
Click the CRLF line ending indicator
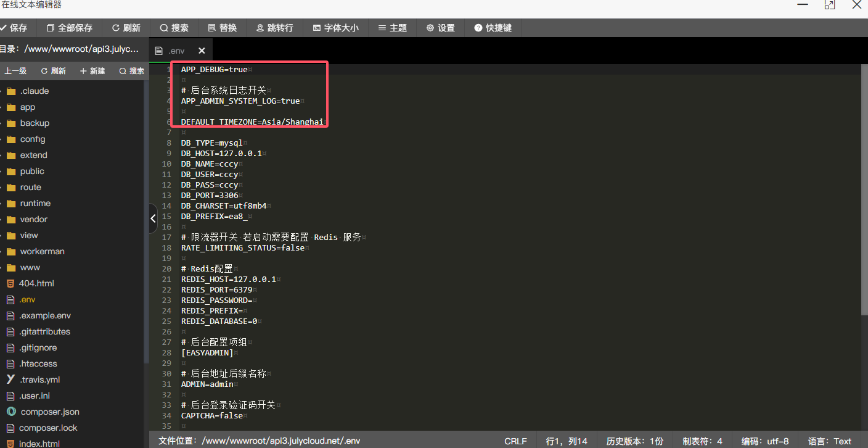[x=515, y=441]
